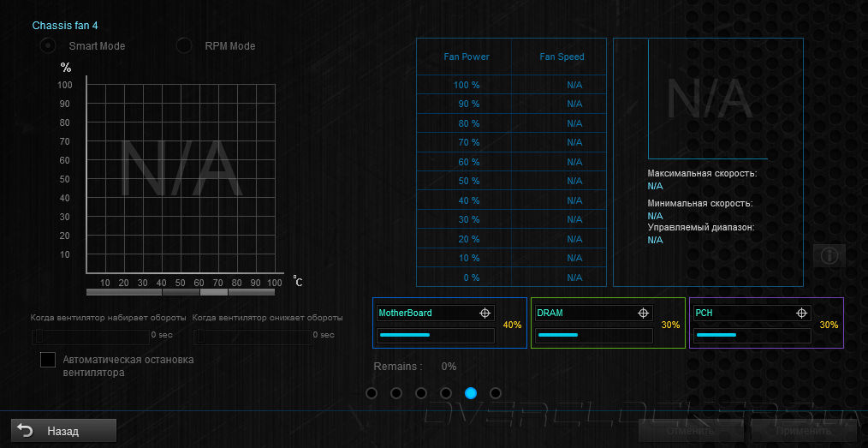Click the Fan Speed column header
868x448 pixels.
point(562,57)
